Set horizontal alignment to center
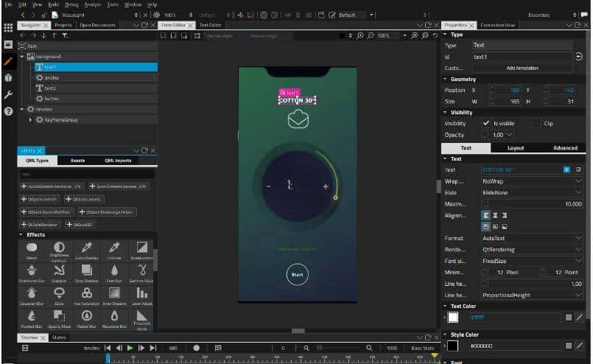 coord(495,215)
